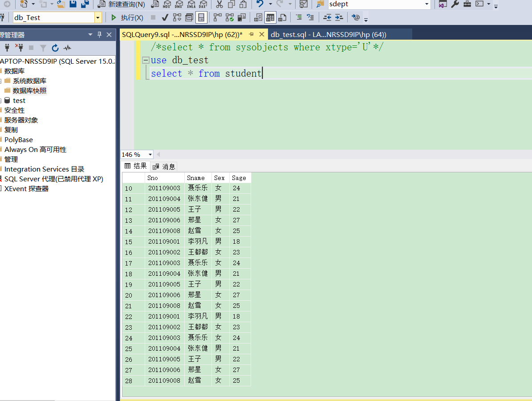Click the Parse checkmark icon
The image size is (532, 401).
click(165, 18)
